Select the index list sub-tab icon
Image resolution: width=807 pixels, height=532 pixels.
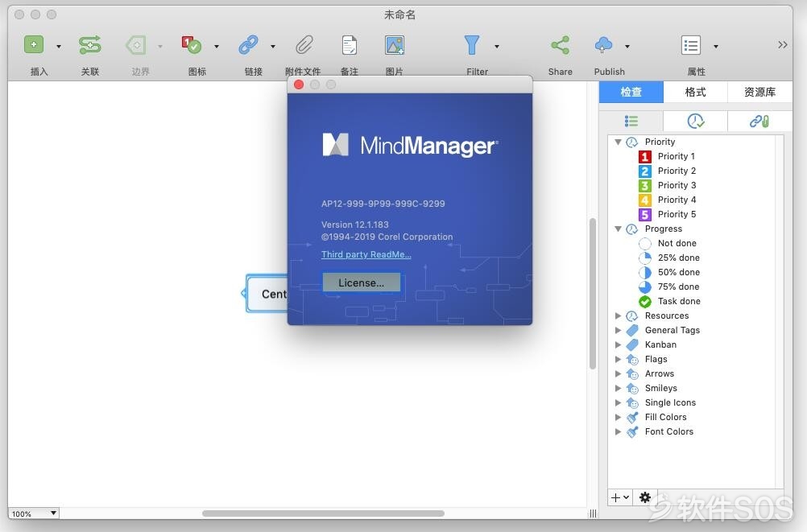631,122
